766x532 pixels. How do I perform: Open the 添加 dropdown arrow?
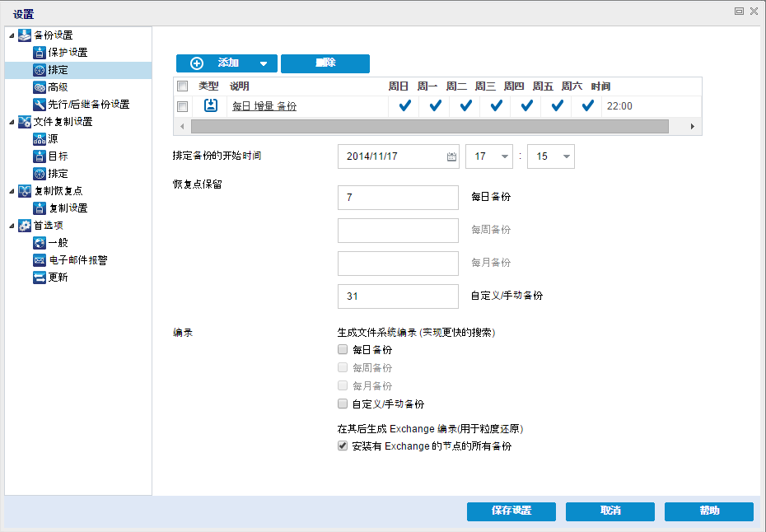[264, 63]
